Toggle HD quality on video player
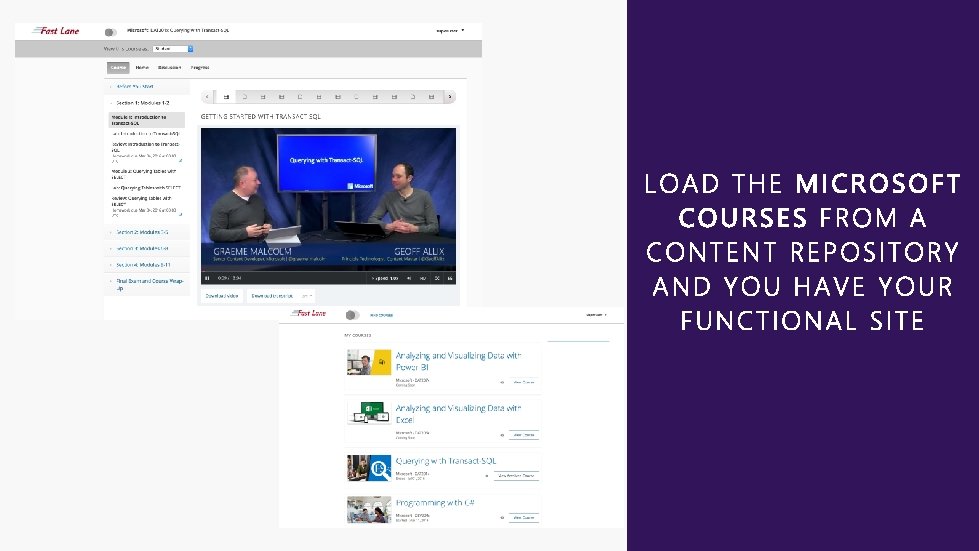 click(x=423, y=278)
